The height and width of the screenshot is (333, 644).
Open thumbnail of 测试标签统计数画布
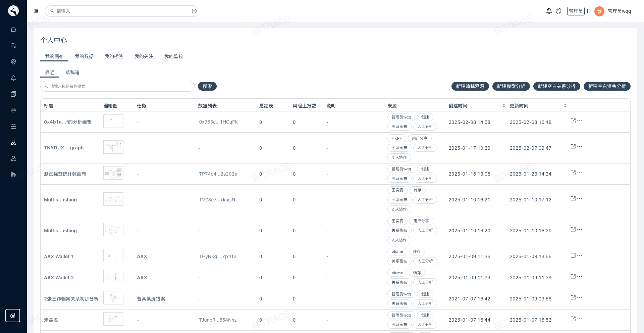(x=113, y=173)
